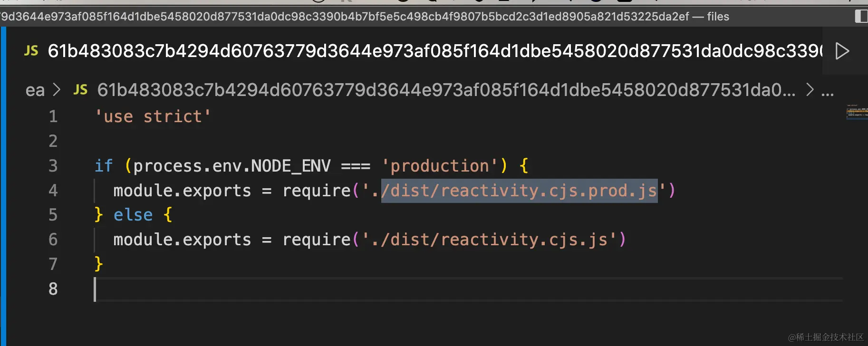Expand the chevron after breadcrumb filename
The image size is (868, 346).
click(x=810, y=89)
